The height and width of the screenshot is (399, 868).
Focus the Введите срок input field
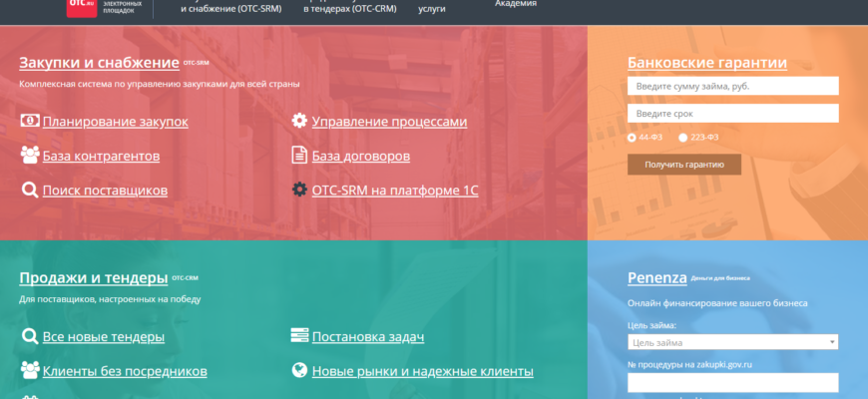click(733, 114)
